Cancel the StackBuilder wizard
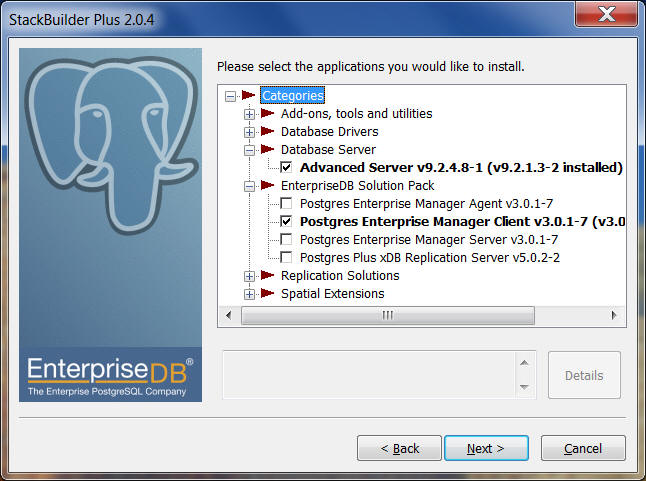 click(583, 448)
